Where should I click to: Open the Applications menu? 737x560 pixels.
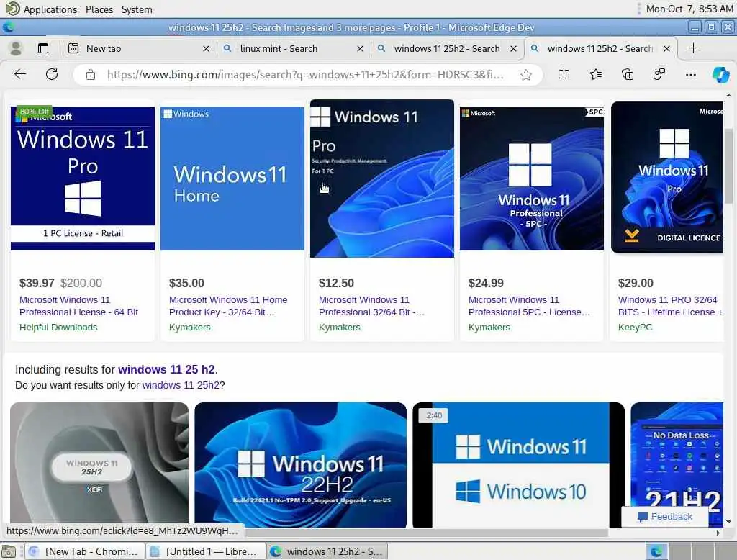[x=50, y=9]
